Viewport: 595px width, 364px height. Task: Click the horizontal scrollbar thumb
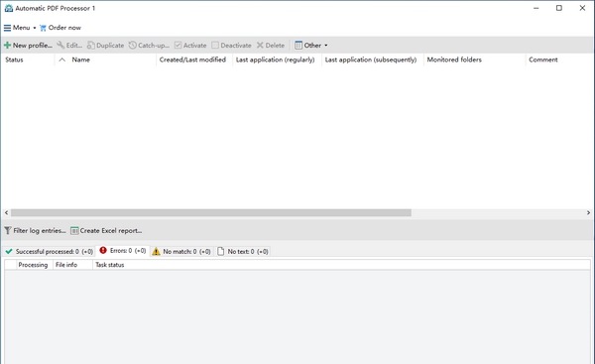211,213
